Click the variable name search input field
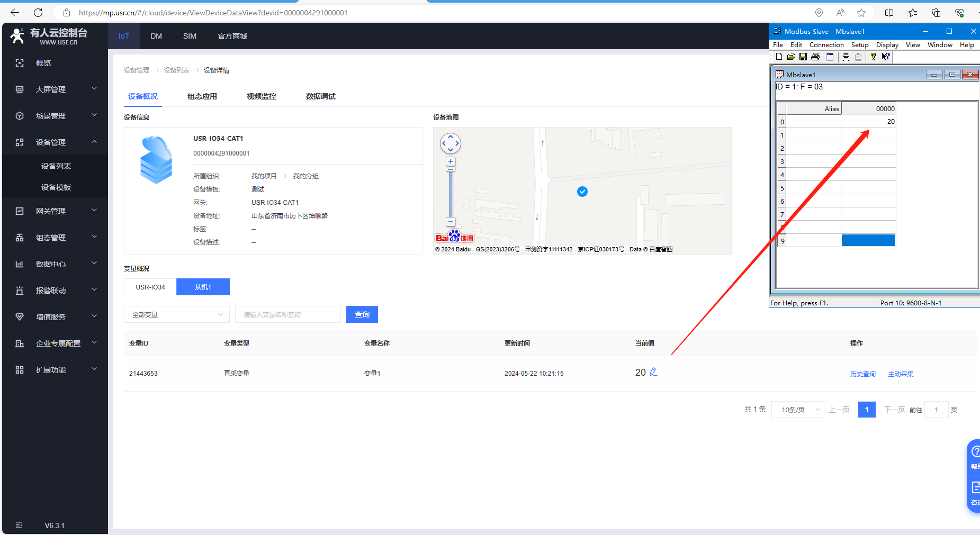980x535 pixels. coord(287,314)
